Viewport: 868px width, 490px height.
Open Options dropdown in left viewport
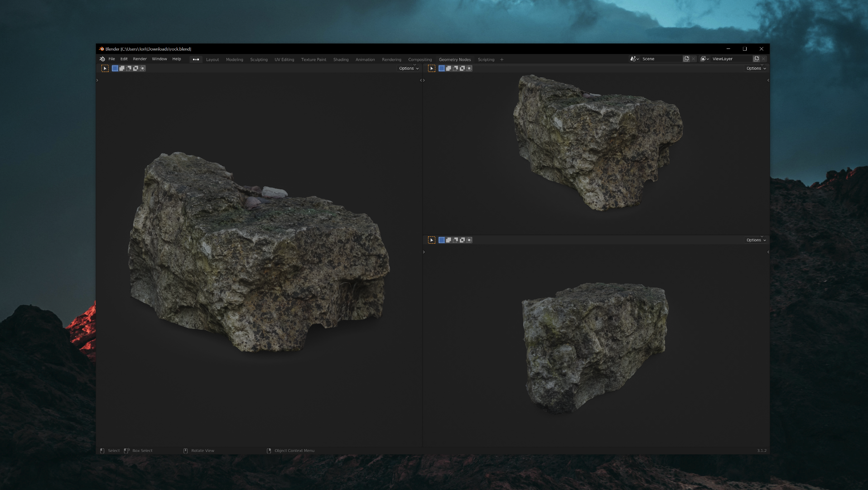click(409, 68)
